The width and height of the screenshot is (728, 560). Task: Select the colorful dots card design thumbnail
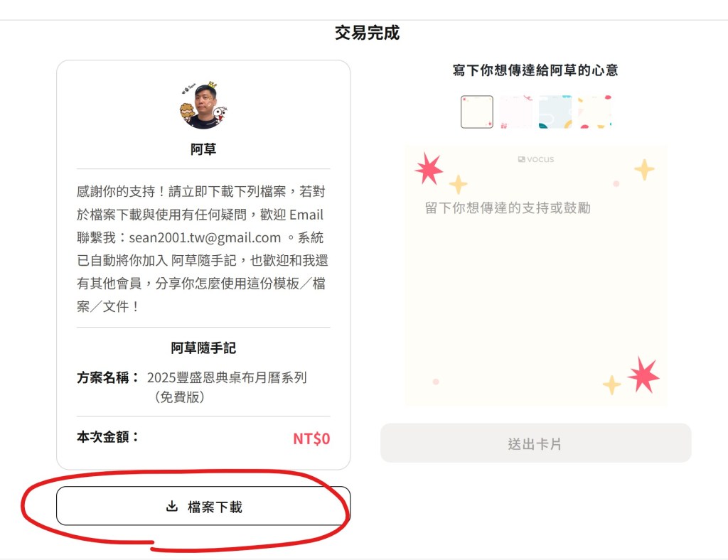(594, 112)
